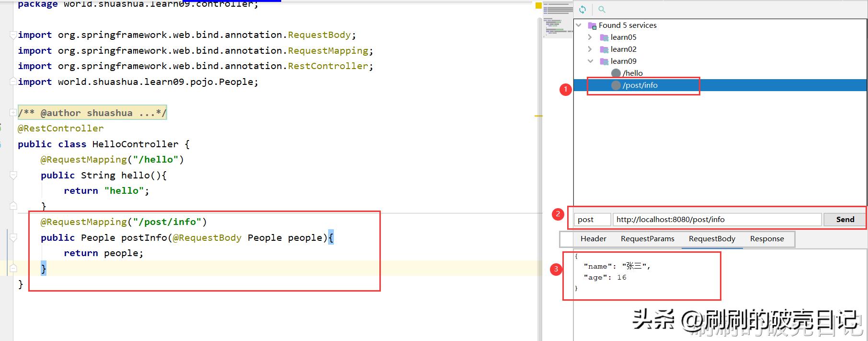868x341 pixels.
Task: Expand the learn05 tree node
Action: 590,37
